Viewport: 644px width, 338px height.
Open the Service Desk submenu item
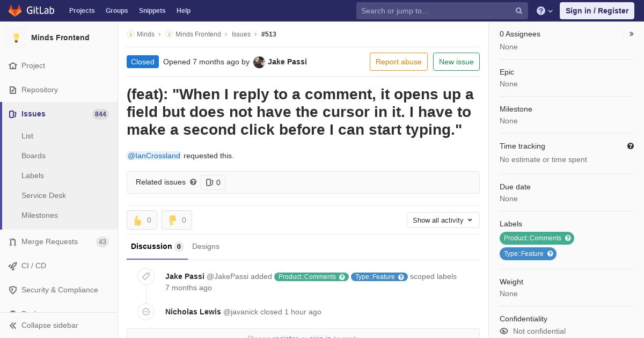click(43, 195)
